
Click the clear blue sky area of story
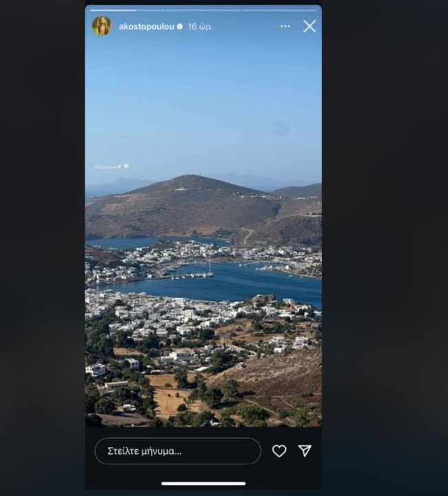click(x=203, y=95)
